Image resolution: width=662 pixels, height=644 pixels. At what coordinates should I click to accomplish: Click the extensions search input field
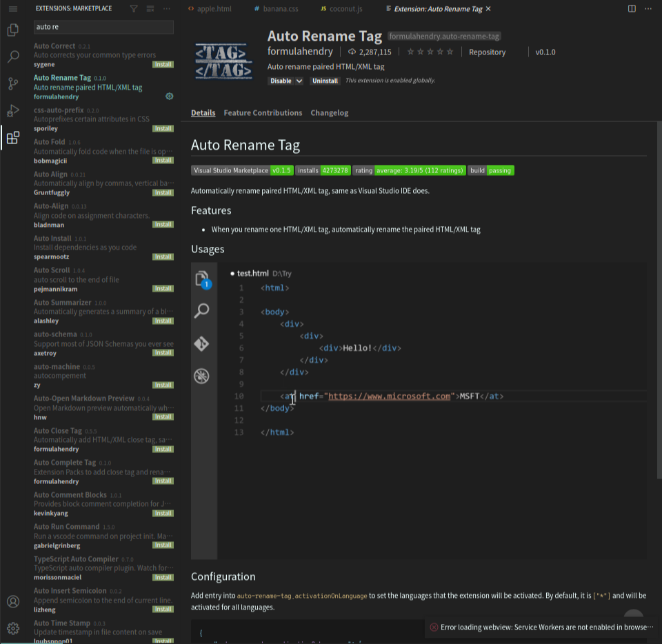[103, 27]
